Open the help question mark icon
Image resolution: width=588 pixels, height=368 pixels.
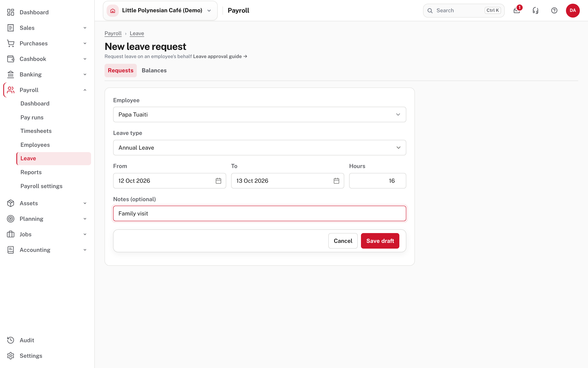[x=554, y=10]
